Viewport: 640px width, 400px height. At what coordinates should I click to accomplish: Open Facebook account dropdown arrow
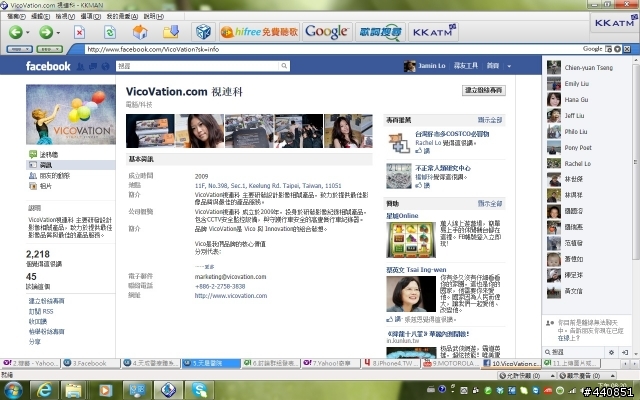(509, 66)
